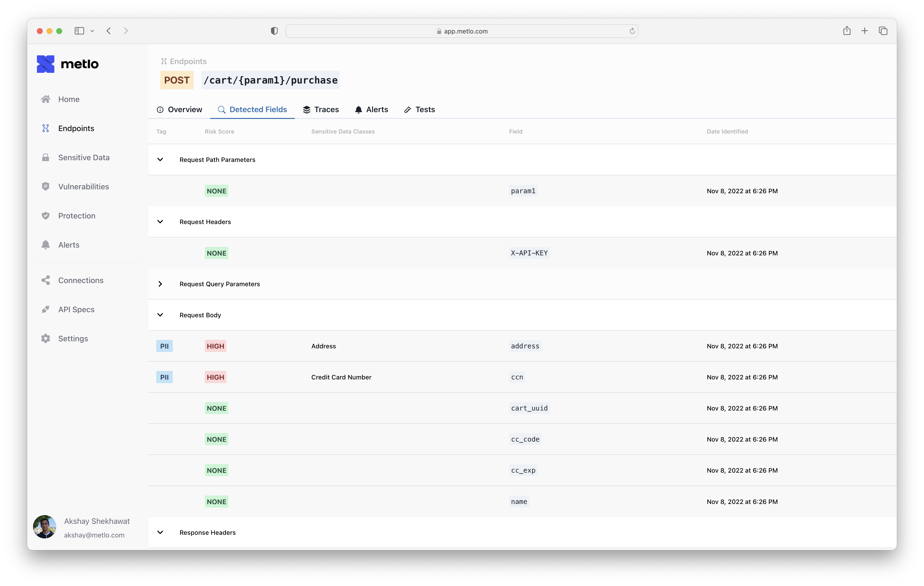Open Settings gear in sidebar
The width and height of the screenshot is (924, 586).
tap(73, 339)
